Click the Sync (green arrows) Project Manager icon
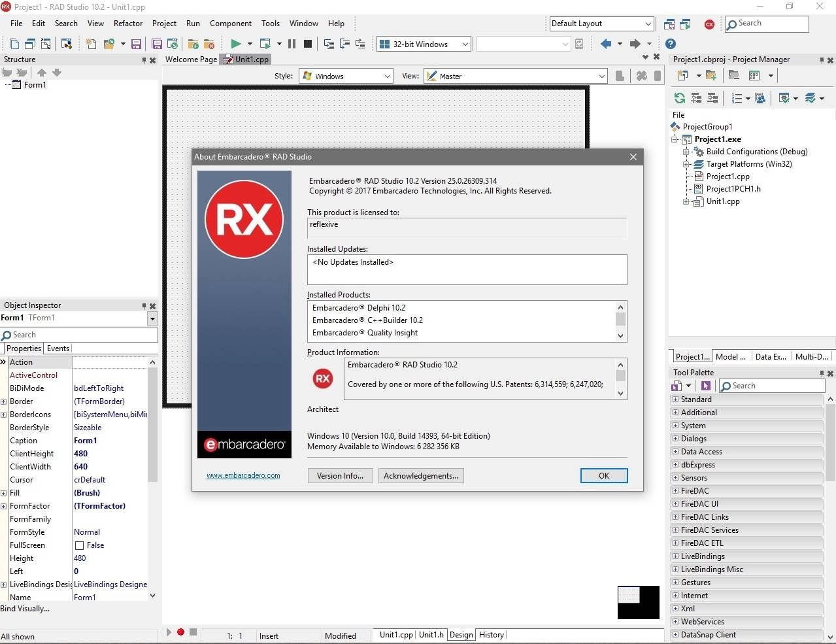 coord(680,98)
